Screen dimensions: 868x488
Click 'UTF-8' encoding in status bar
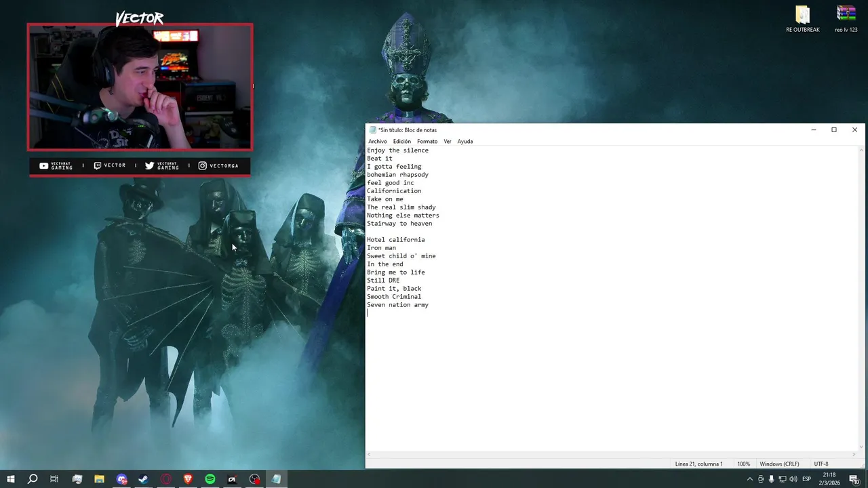point(821,464)
